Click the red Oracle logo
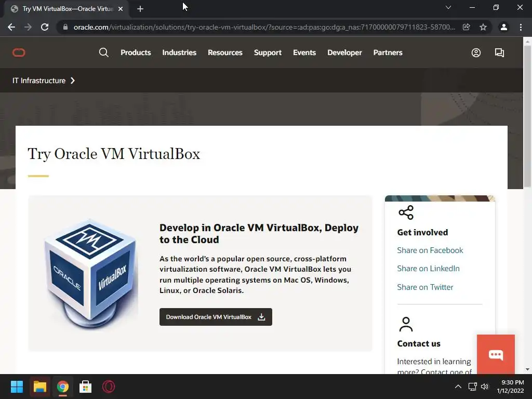The height and width of the screenshot is (399, 532). 19,52
